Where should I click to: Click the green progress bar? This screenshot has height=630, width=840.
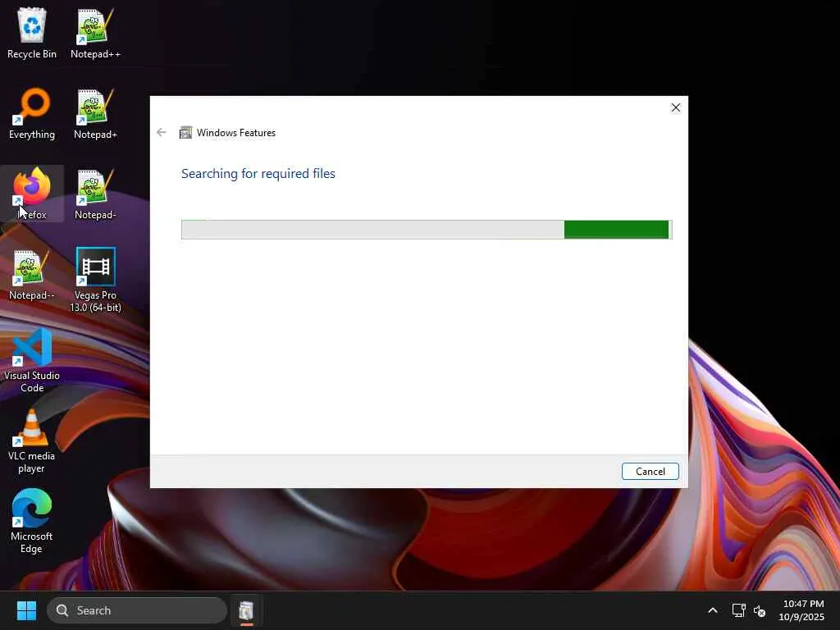427,230
